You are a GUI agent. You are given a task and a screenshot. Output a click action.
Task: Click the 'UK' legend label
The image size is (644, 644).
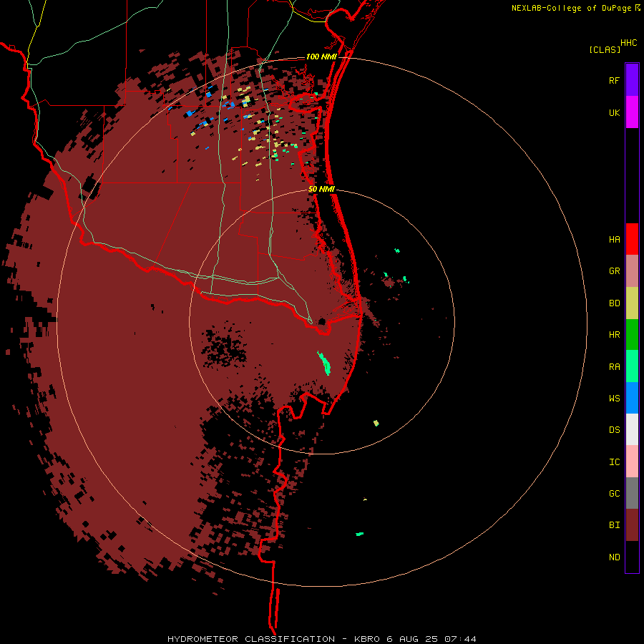coord(614,112)
